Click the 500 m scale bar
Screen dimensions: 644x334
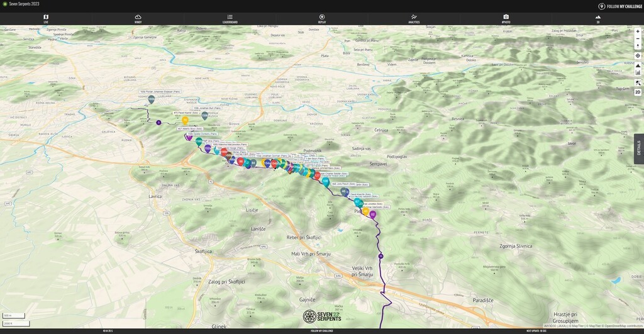coord(14,316)
